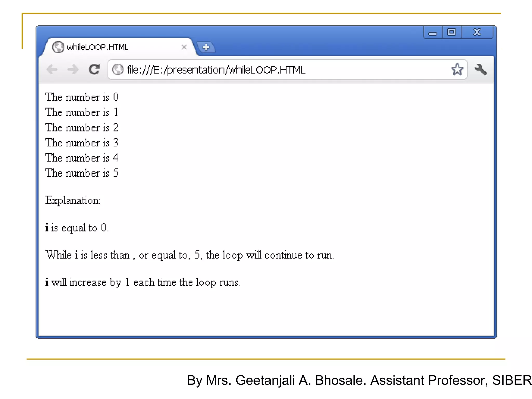Click the text "The number is 0"
Screen dimensions: 532x399
click(x=82, y=97)
